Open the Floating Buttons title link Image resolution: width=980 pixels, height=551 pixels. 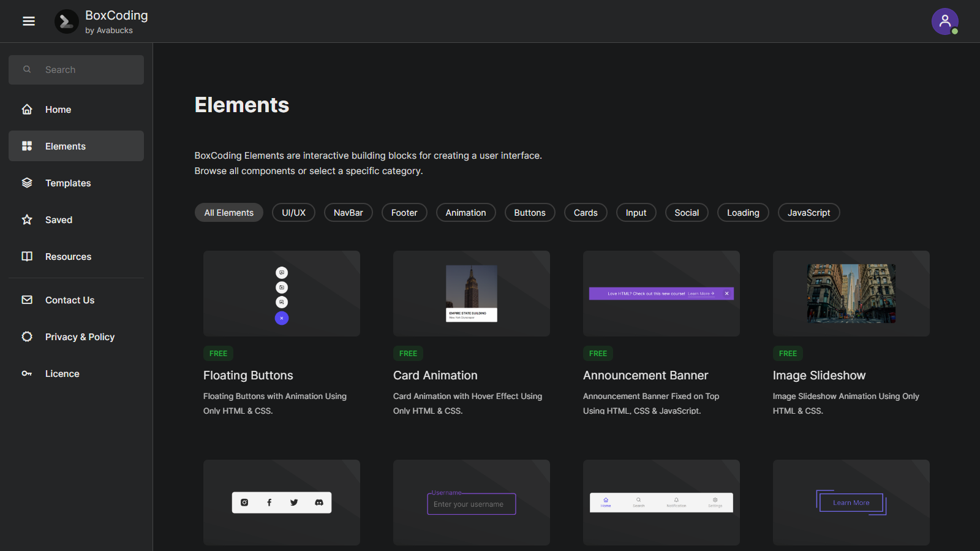click(248, 375)
